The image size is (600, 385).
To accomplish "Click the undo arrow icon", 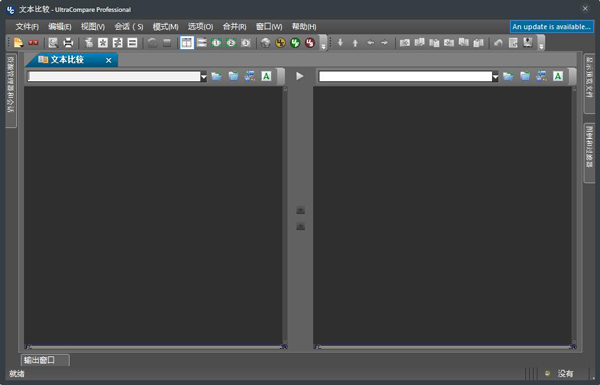I will click(498, 42).
